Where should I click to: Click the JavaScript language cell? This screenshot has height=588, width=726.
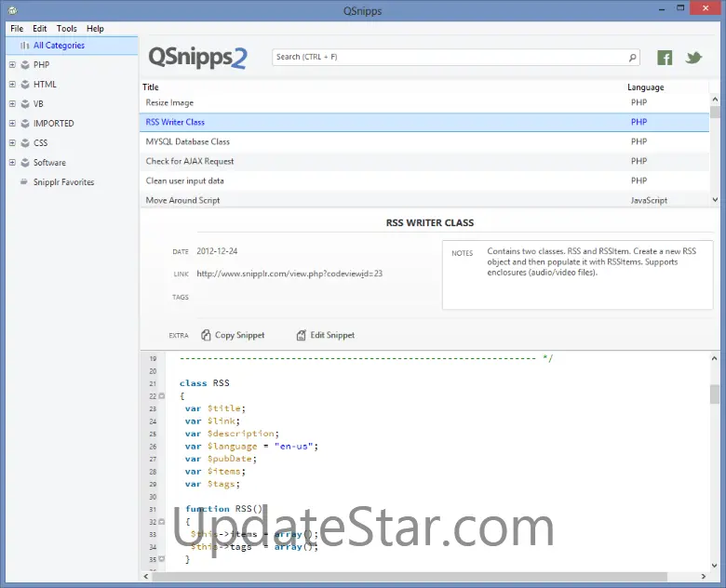coord(649,200)
